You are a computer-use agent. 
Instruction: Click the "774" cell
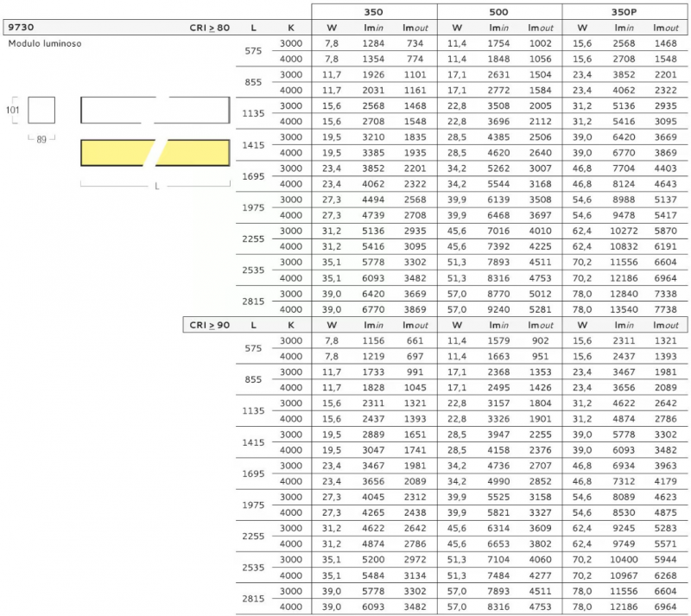click(x=415, y=59)
